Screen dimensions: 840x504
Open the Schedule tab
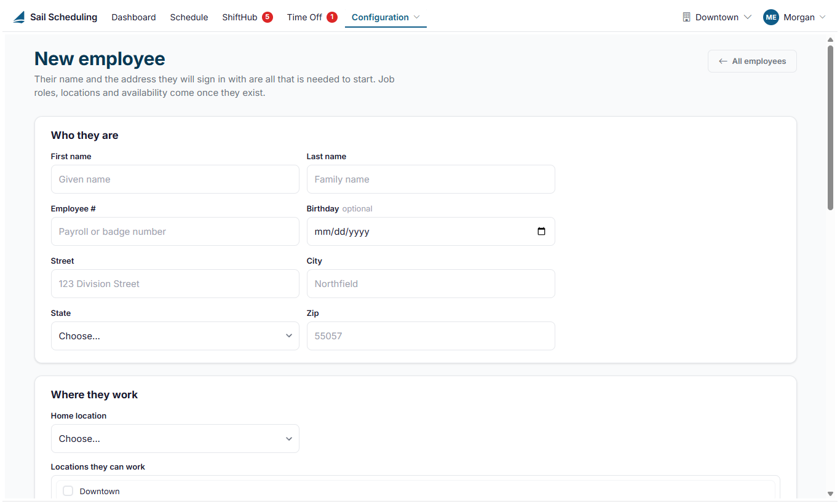[189, 17]
